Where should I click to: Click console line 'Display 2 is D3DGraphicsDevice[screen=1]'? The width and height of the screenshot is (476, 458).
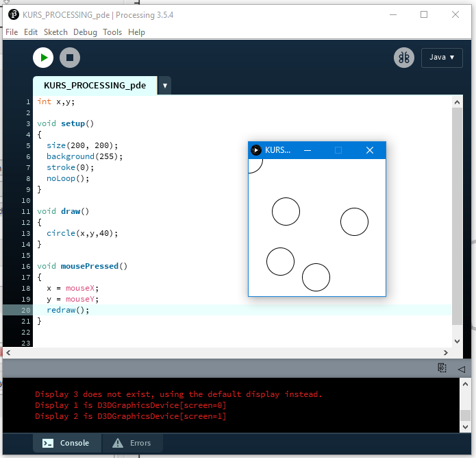click(131, 416)
